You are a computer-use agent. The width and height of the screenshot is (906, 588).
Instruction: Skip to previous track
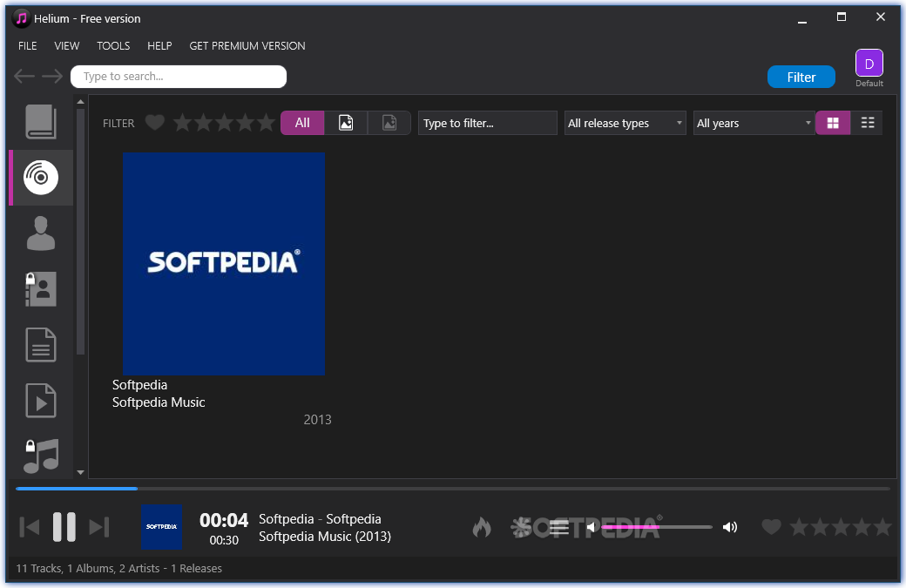(30, 527)
